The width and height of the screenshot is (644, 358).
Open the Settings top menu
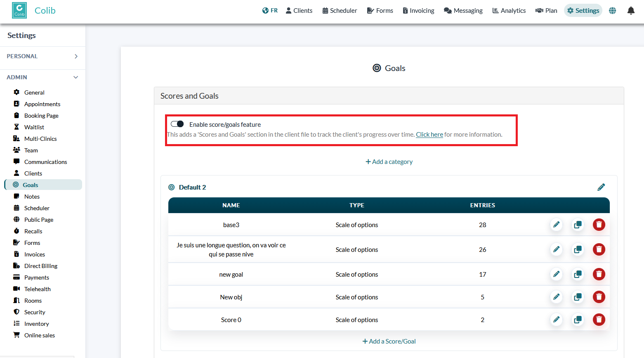583,11
